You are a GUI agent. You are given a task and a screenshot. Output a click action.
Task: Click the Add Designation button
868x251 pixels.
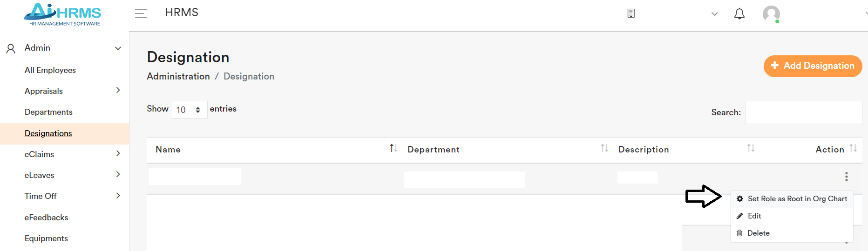(813, 66)
